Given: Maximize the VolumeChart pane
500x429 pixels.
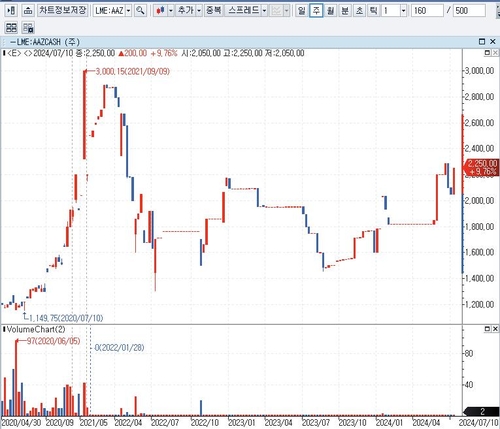Looking at the screenshot, I should (x=487, y=329).
